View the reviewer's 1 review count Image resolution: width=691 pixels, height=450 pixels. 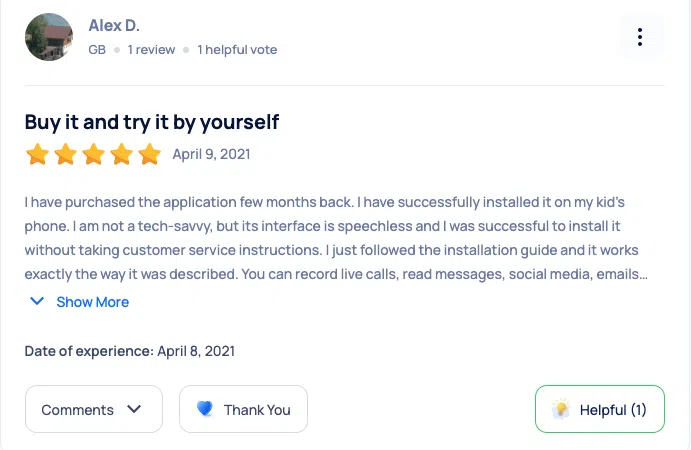click(151, 49)
